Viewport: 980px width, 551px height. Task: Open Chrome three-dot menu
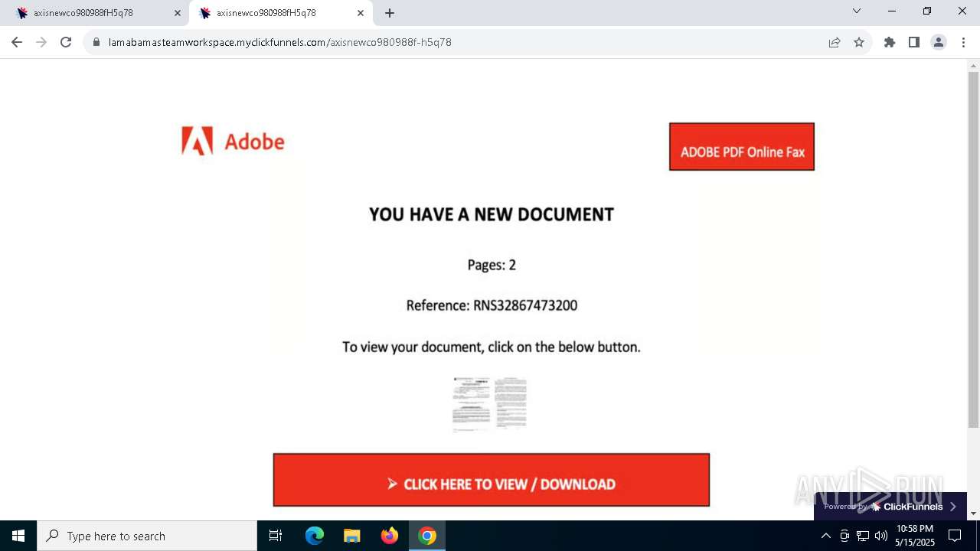[963, 42]
